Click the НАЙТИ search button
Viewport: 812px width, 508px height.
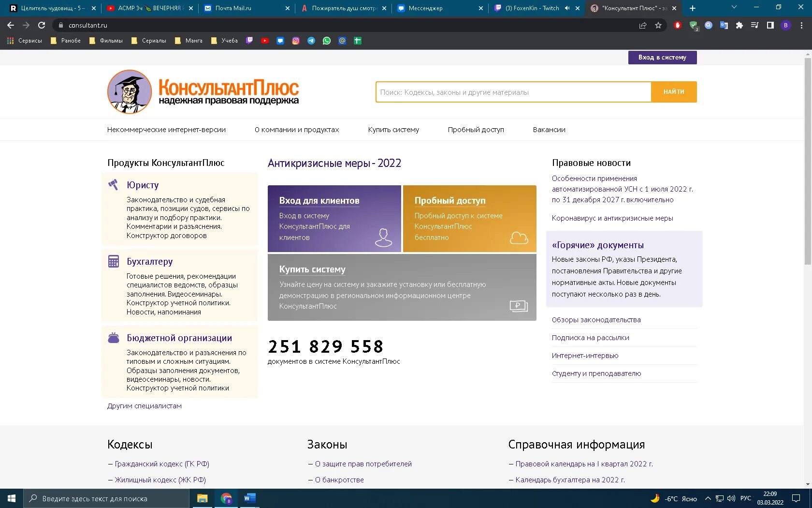(x=674, y=92)
